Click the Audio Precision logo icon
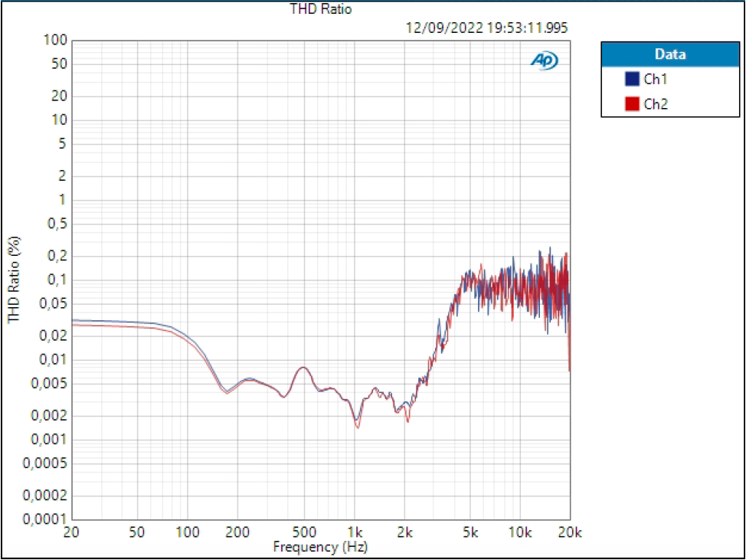Image resolution: width=746 pixels, height=560 pixels. [x=544, y=59]
